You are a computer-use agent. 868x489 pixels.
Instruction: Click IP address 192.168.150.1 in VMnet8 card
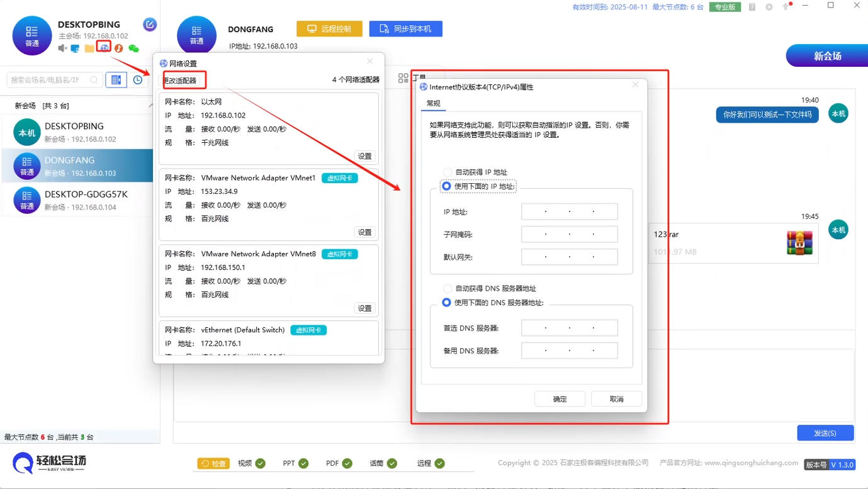point(223,267)
